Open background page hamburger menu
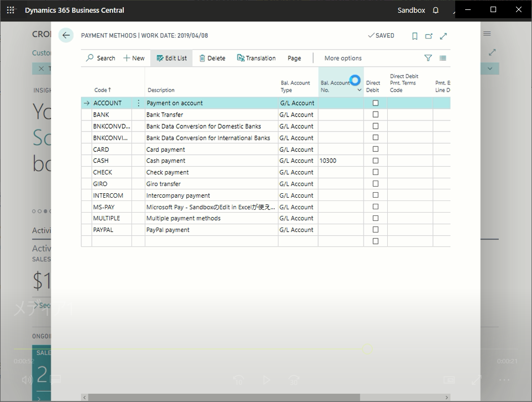 (x=487, y=33)
